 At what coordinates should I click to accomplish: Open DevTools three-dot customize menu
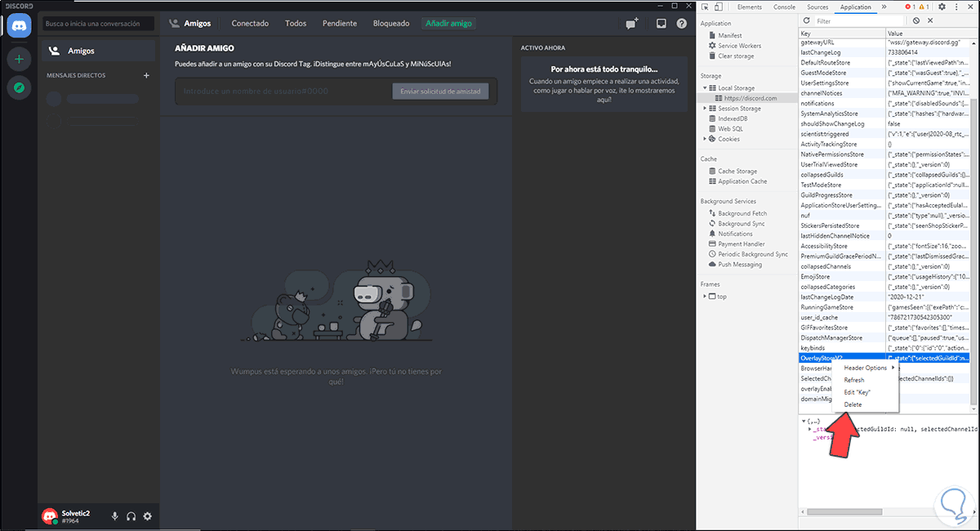pyautogui.click(x=956, y=7)
